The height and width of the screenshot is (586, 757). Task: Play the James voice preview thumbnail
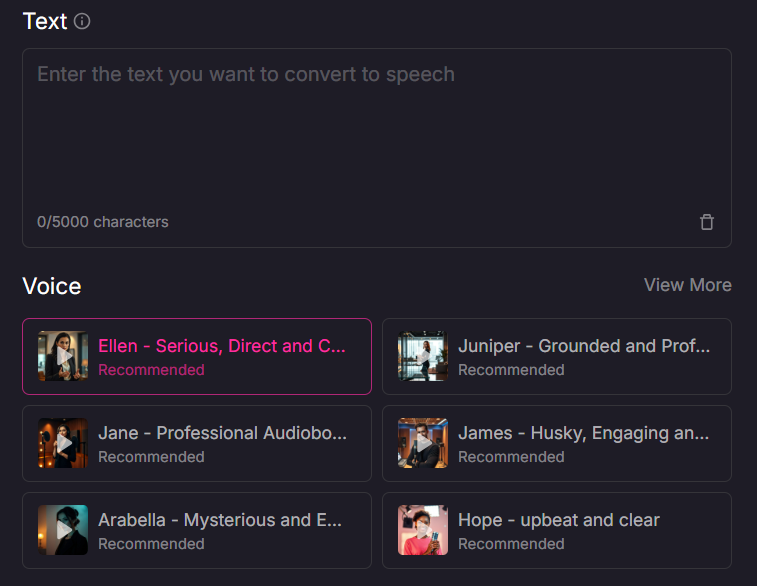pyautogui.click(x=423, y=443)
